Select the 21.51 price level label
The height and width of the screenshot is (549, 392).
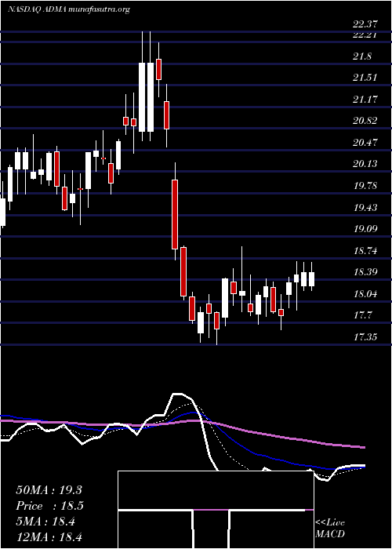(x=365, y=78)
